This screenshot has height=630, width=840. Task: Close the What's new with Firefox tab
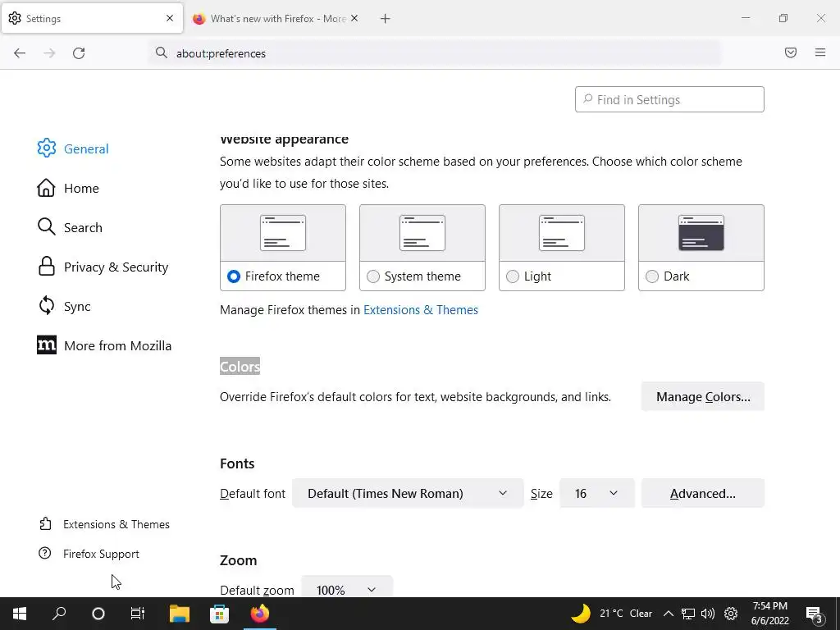pos(354,18)
